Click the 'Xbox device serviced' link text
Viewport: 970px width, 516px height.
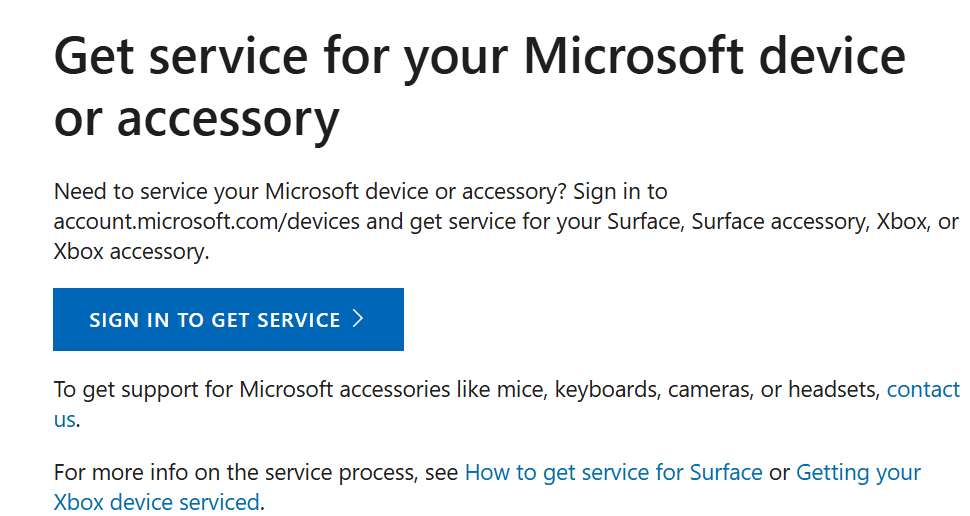pos(156,502)
